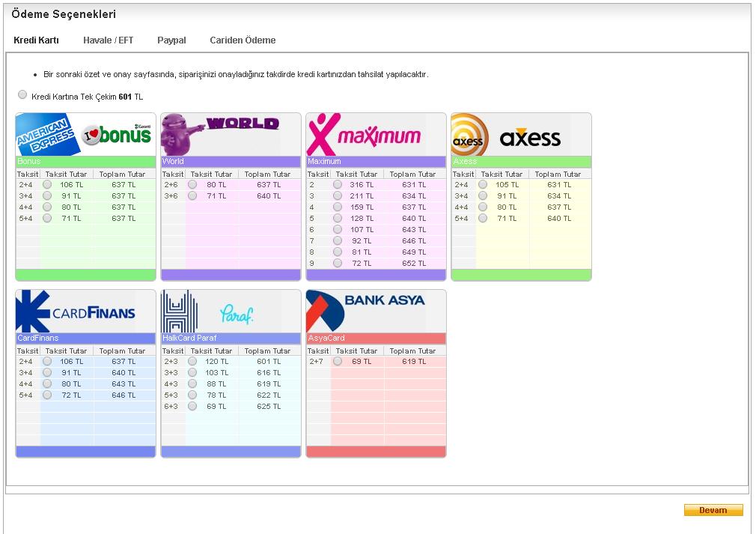Pick Maximum 6 installments at 107 TL
The width and height of the screenshot is (756, 534).
[x=338, y=229]
